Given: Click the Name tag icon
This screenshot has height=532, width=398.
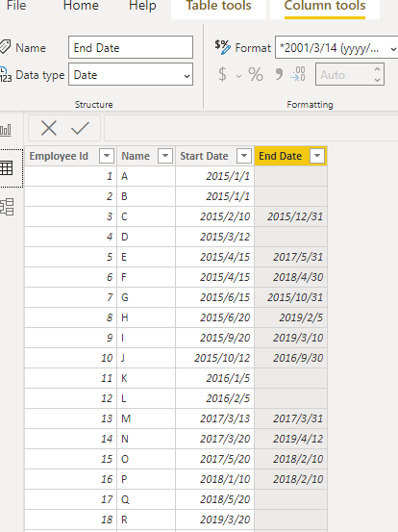Looking at the screenshot, I should click(x=5, y=47).
